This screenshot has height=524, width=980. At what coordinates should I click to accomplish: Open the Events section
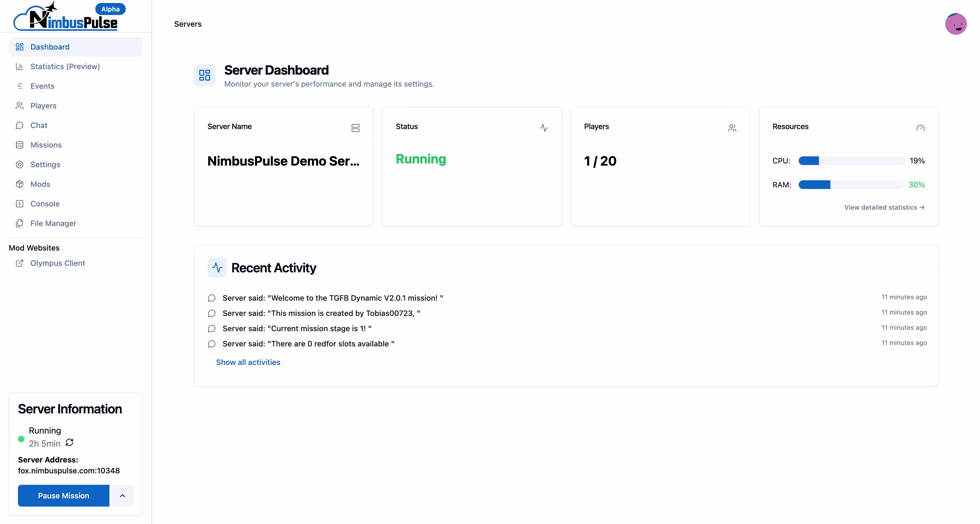[x=76, y=86]
